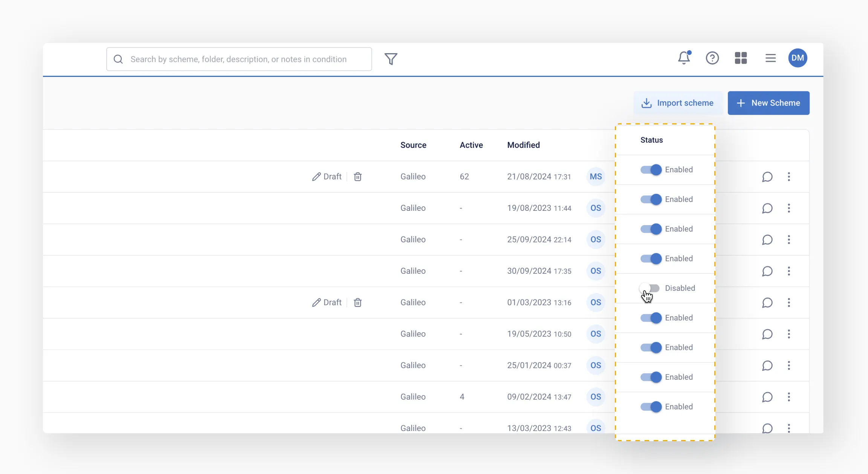Click the OS badge in the 09/02/2024 row
Screen dimensions: 868x474
point(596,397)
